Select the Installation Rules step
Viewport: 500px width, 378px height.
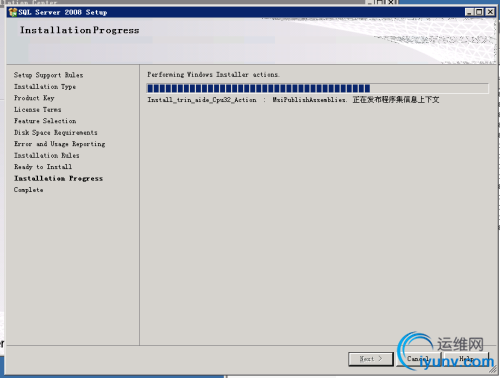click(47, 155)
